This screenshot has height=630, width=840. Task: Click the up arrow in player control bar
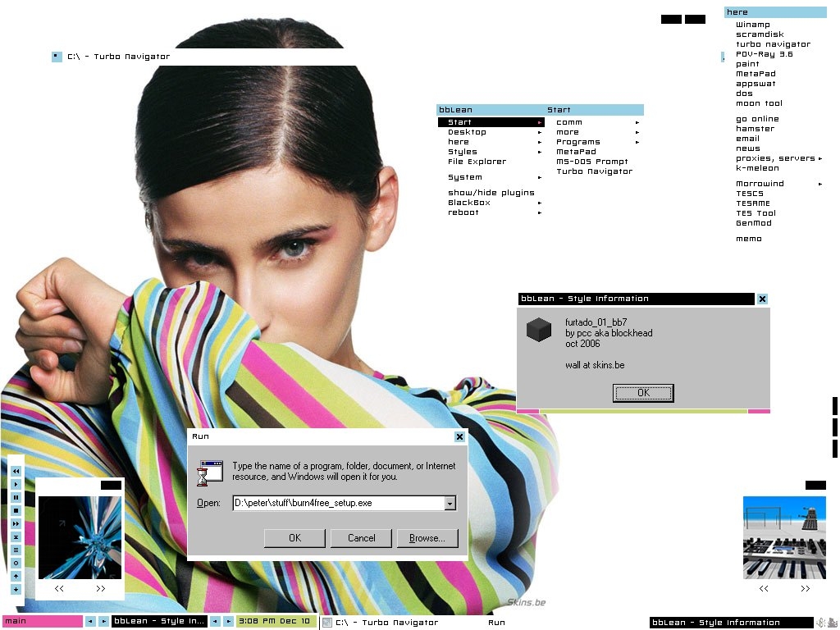(16, 577)
